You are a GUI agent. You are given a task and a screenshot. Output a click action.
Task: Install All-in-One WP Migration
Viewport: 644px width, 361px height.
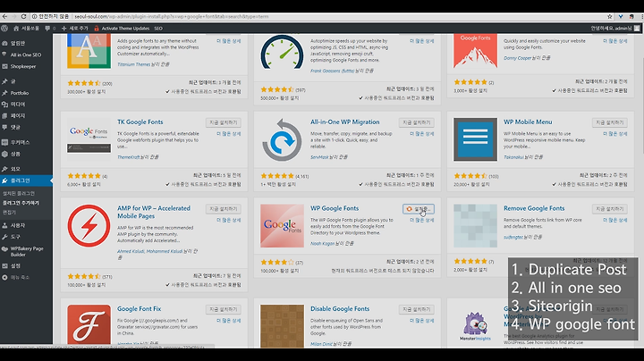click(417, 122)
